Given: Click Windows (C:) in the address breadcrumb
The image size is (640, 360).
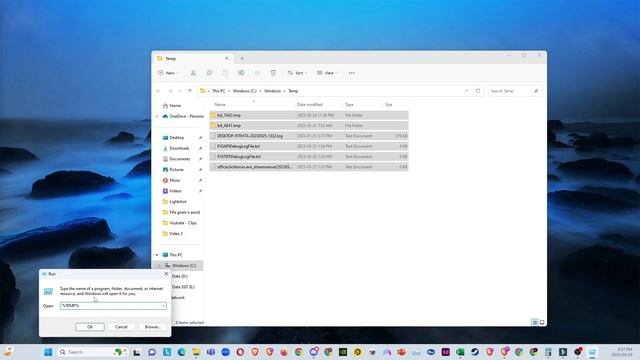Looking at the screenshot, I should (244, 91).
